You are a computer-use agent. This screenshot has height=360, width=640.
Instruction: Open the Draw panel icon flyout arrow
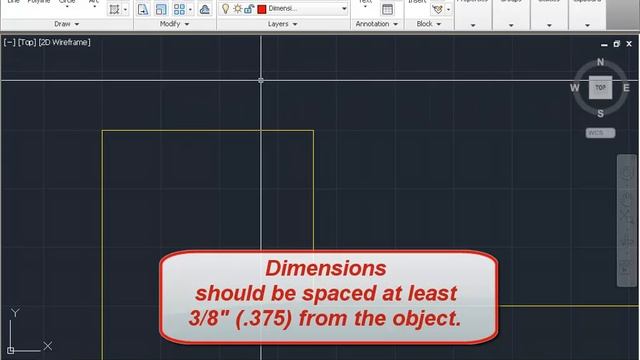pos(125,9)
